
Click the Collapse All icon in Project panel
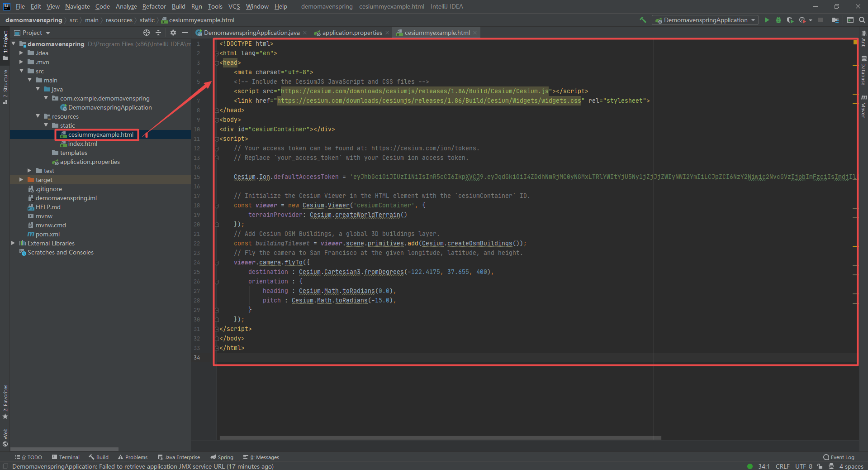(158, 33)
